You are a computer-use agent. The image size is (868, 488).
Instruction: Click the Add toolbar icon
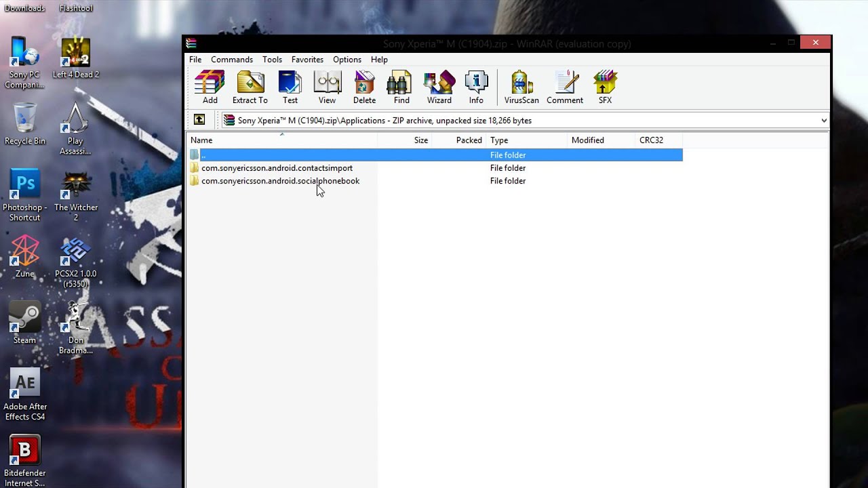[x=210, y=87]
